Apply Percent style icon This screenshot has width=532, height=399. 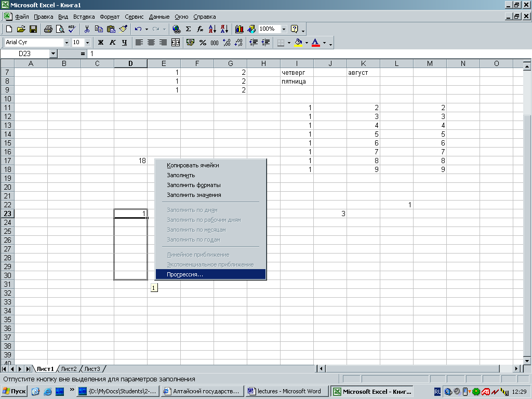click(203, 43)
